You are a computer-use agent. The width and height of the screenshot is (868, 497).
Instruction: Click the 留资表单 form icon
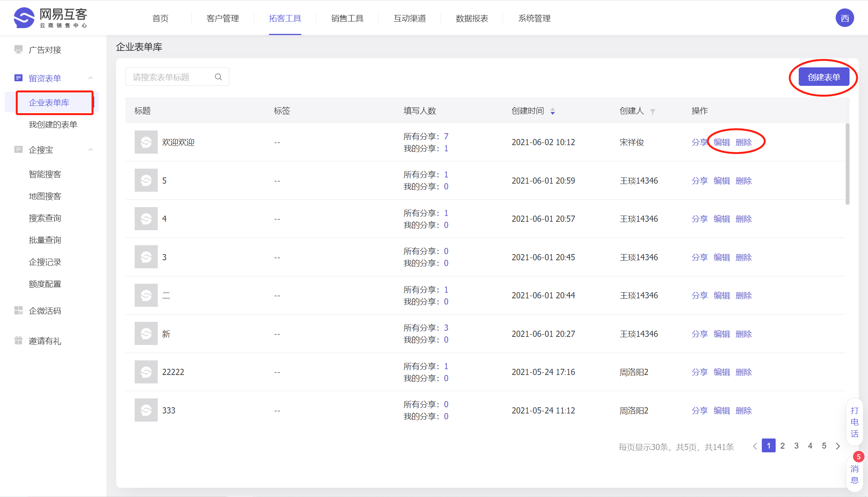coord(18,78)
